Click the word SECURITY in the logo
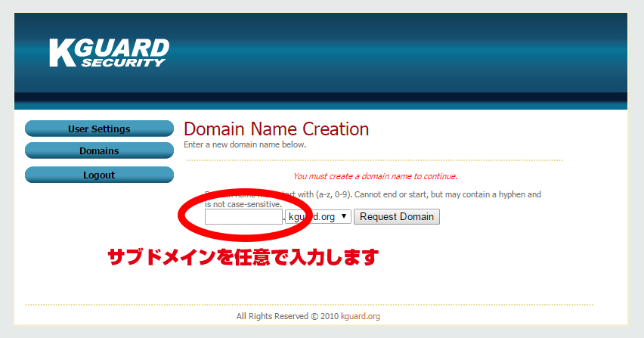Image resolution: width=644 pixels, height=338 pixels. (123, 63)
